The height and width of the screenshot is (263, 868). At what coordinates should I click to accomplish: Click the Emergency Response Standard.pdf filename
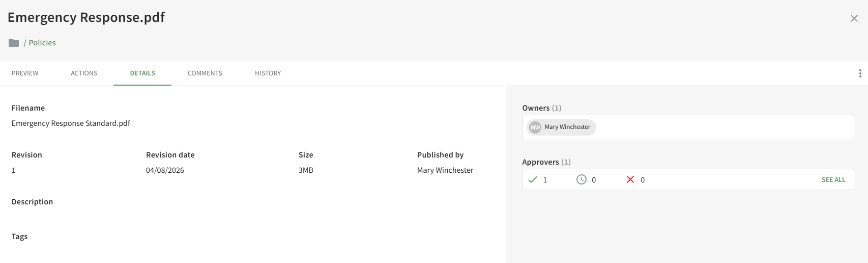click(71, 123)
